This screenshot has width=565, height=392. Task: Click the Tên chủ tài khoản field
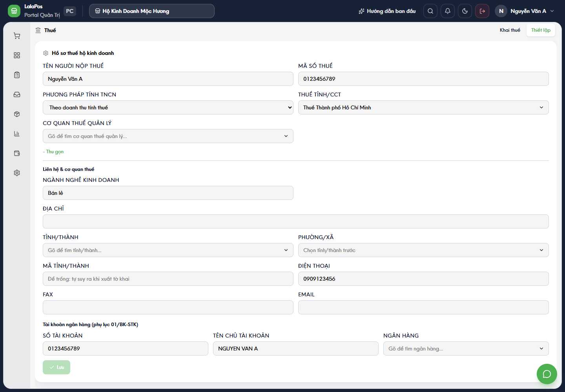(296, 348)
